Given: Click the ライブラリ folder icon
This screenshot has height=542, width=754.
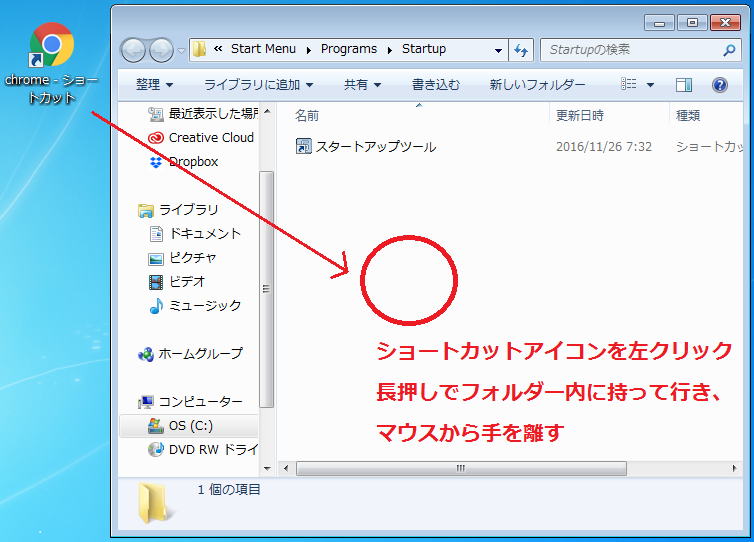Looking at the screenshot, I should pos(146,211).
